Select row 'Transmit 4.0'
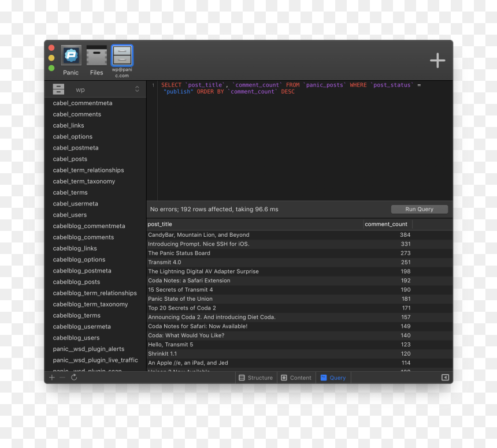Screen dimensions: 497x448 299,262
